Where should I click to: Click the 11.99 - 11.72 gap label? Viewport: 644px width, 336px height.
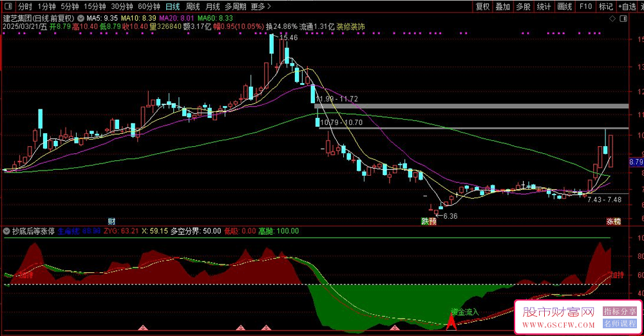[337, 99]
